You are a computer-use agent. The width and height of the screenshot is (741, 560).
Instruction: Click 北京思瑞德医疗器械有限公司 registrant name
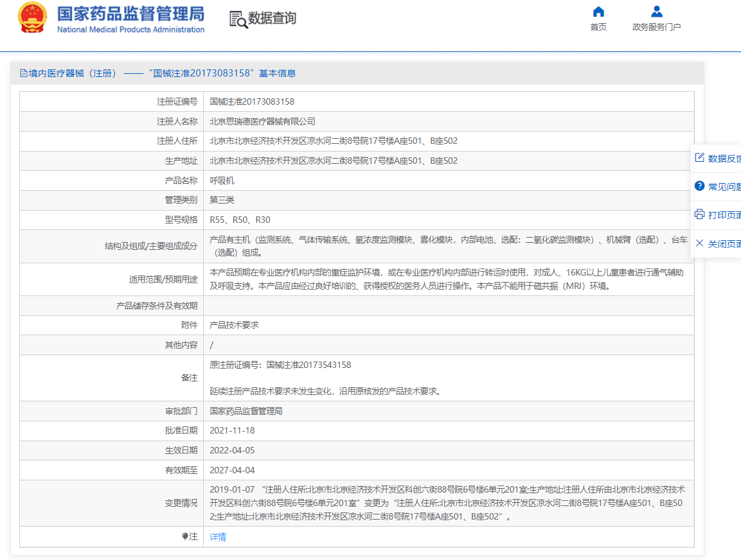(262, 121)
